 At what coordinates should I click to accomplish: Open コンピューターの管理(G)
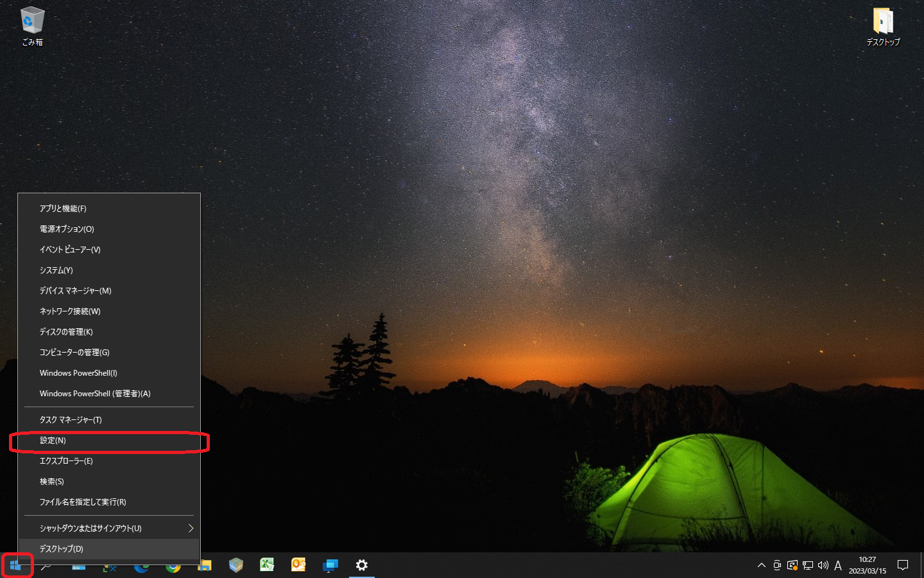(109, 353)
